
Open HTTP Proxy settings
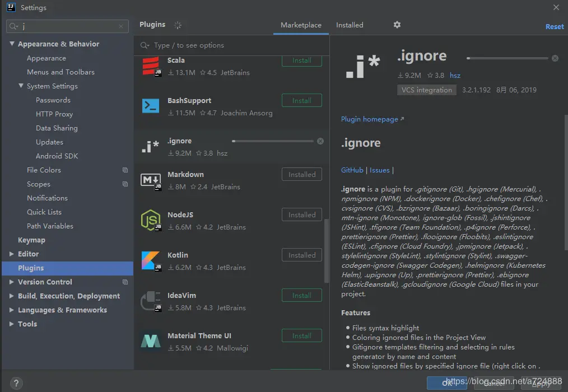point(54,114)
